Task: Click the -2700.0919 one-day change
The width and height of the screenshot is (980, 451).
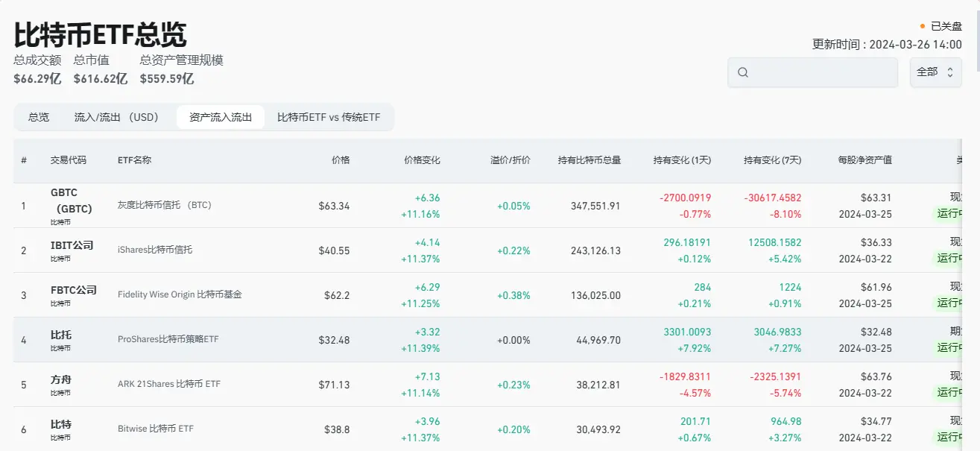Action: (x=685, y=198)
